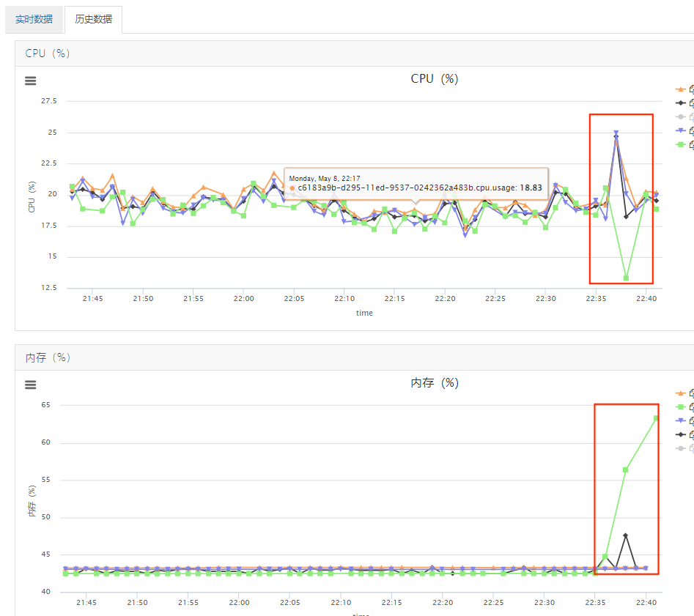Click the centered CPU (%) chart title
The image size is (694, 616).
click(434, 79)
